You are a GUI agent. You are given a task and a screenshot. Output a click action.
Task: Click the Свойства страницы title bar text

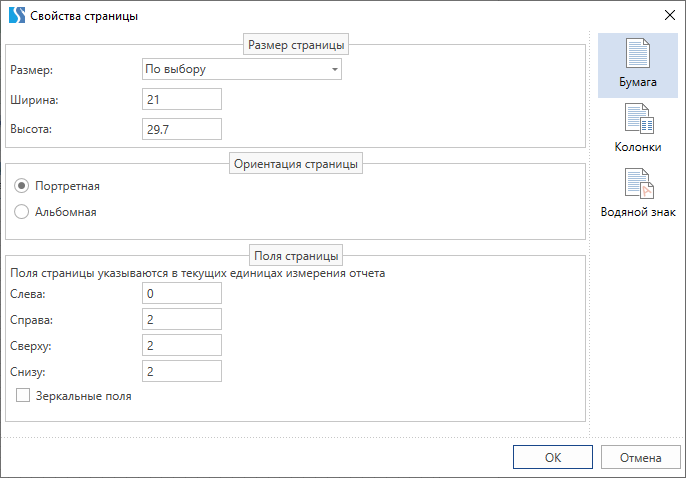[85, 16]
